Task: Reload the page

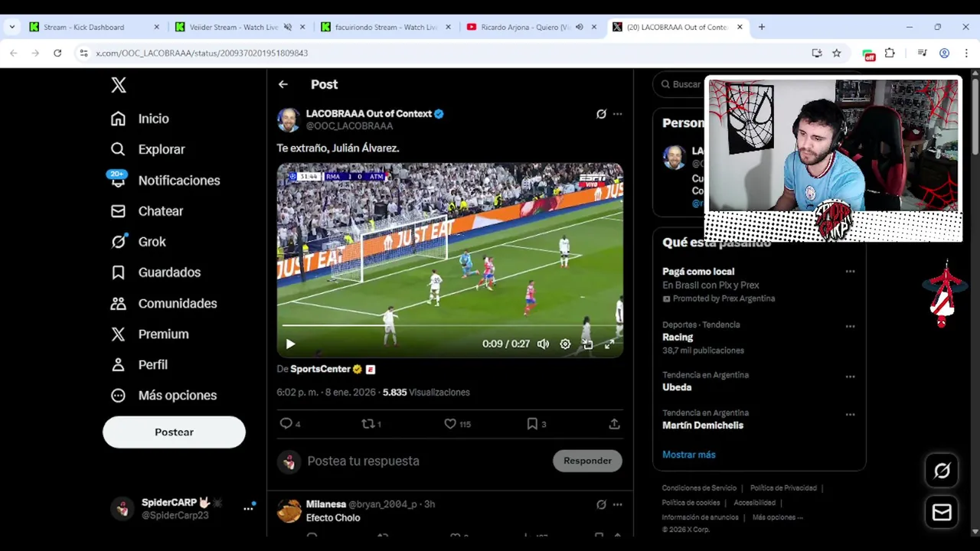Action: pos(57,53)
